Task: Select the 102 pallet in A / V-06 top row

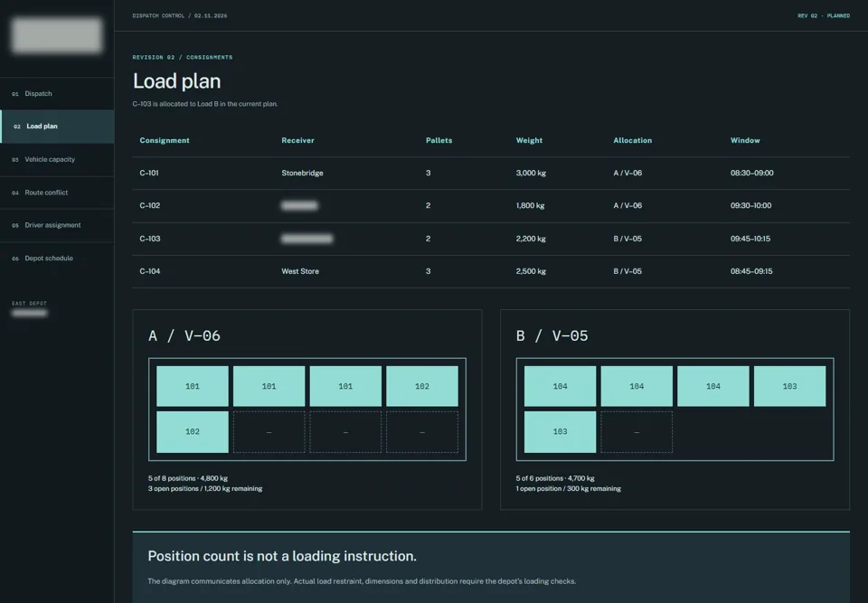Action: (x=422, y=387)
